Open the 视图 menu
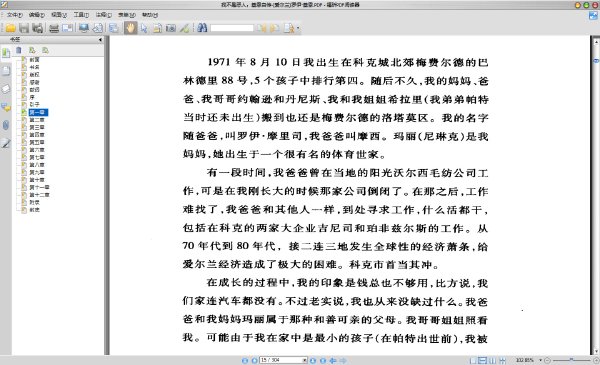This screenshot has width=600, height=365. tap(59, 15)
